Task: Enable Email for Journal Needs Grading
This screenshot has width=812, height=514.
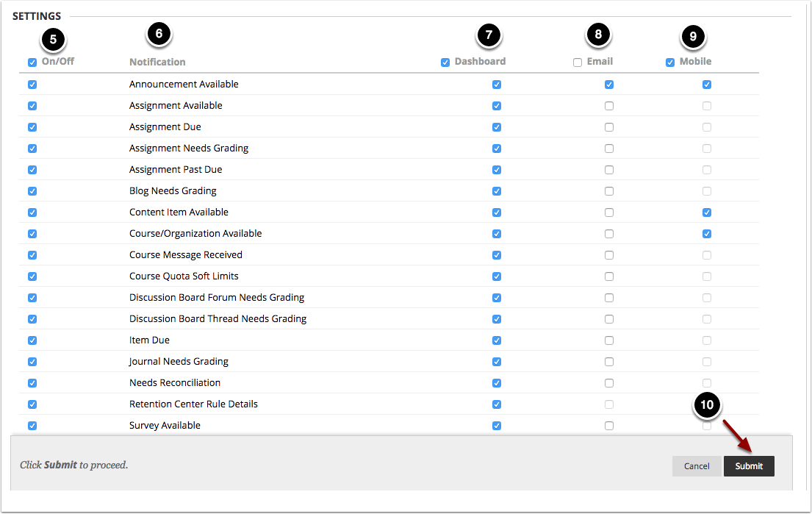Action: (609, 362)
